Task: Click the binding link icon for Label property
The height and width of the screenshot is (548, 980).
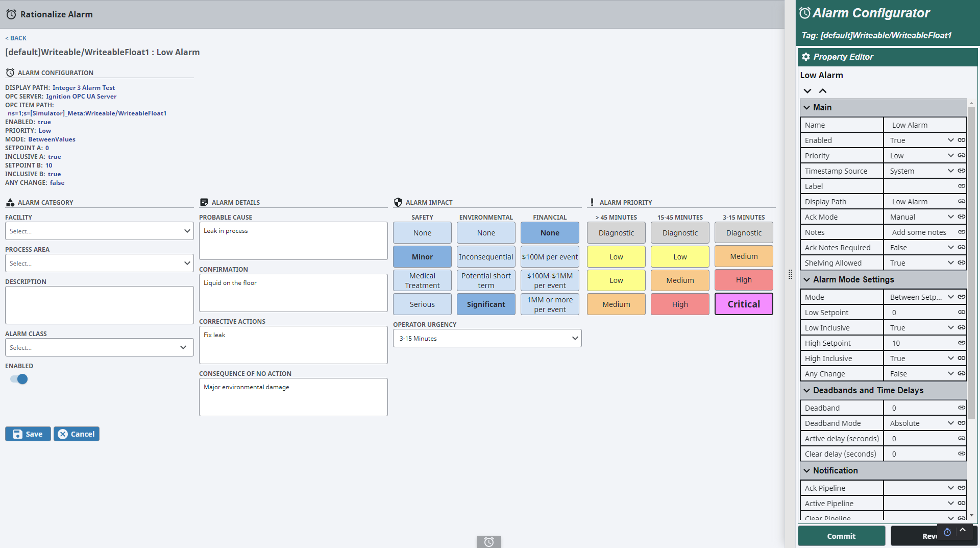Action: [x=961, y=186]
